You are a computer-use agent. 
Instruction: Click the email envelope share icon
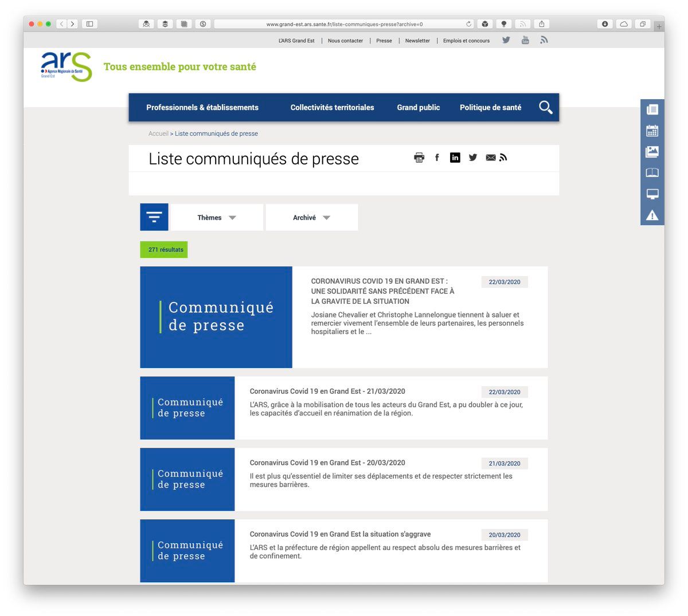490,158
